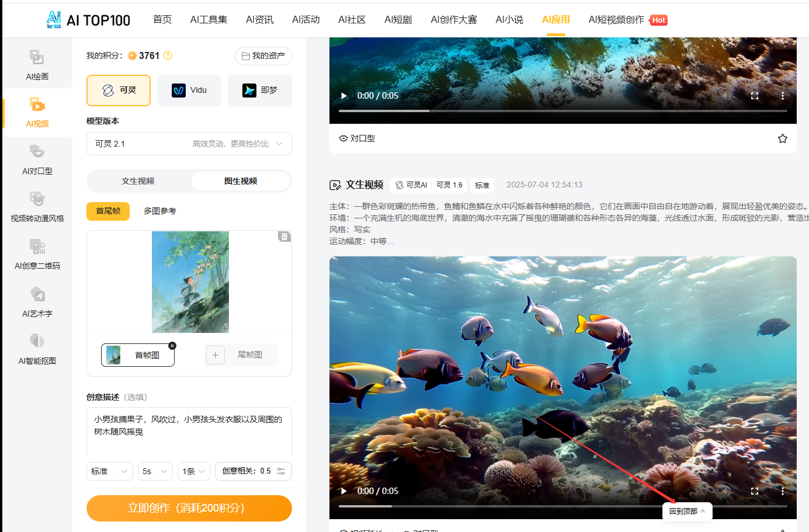The width and height of the screenshot is (809, 532).
Task: Remove 首帧图 with the X icon
Action: pyautogui.click(x=172, y=346)
